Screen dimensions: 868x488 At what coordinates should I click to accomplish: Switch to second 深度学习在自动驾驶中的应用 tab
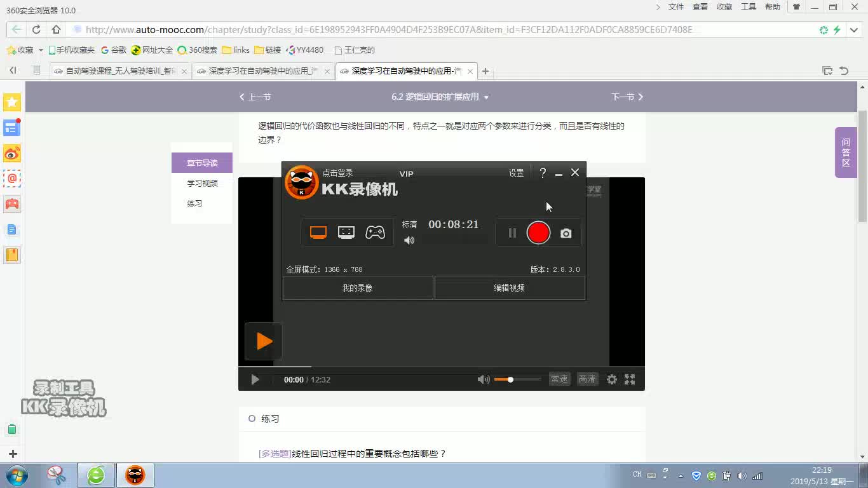point(263,71)
